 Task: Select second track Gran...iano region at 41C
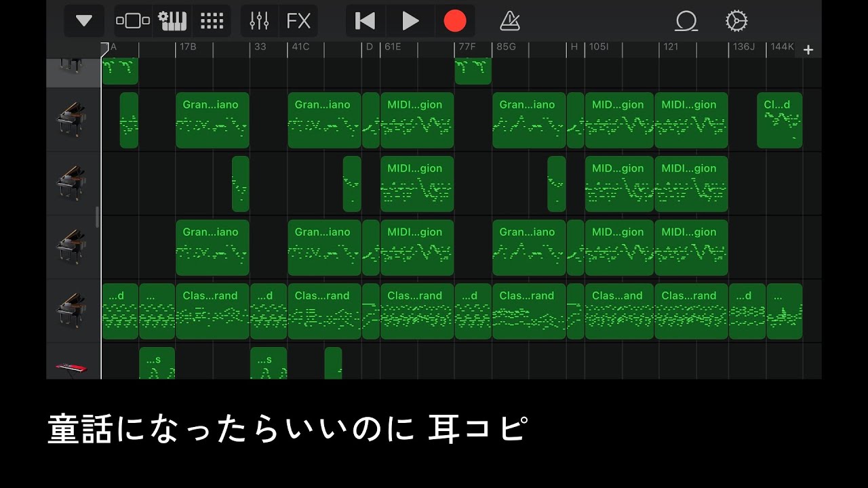[324, 120]
